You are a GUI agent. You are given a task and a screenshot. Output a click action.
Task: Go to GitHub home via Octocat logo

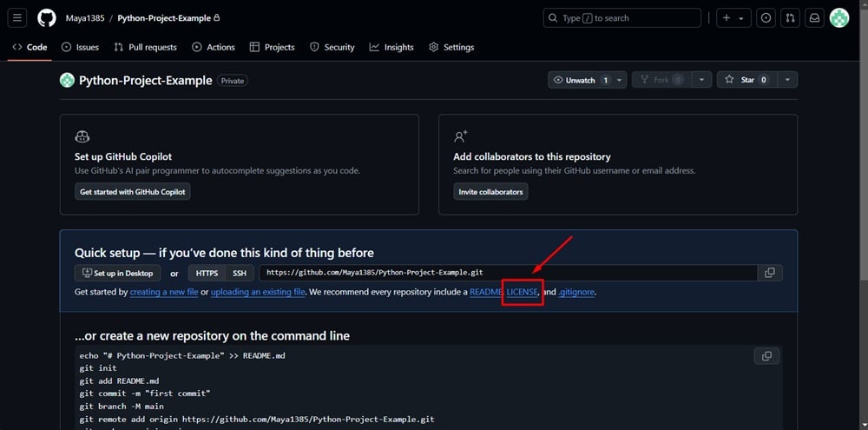point(47,17)
